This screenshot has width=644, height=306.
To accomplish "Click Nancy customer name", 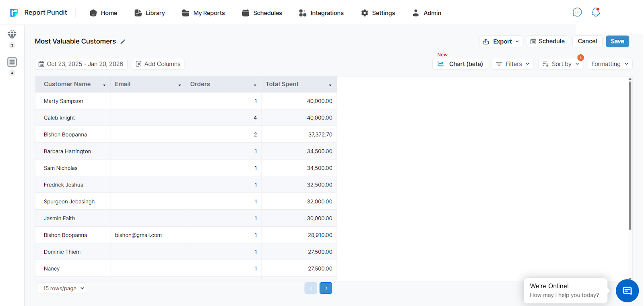I will coord(52,269).
